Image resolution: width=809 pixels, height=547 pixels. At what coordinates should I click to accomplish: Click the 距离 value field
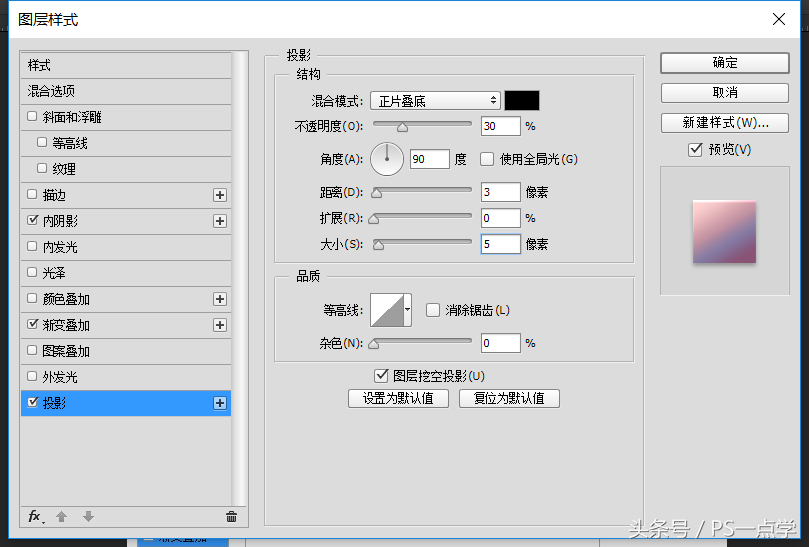(x=500, y=192)
